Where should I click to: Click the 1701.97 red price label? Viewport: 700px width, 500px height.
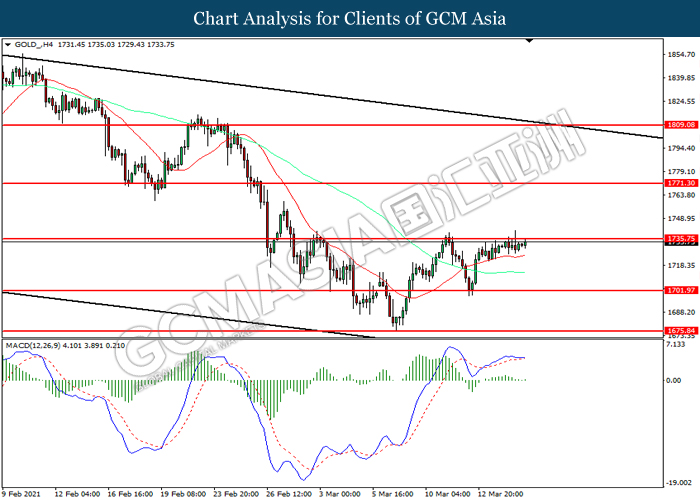tap(681, 290)
